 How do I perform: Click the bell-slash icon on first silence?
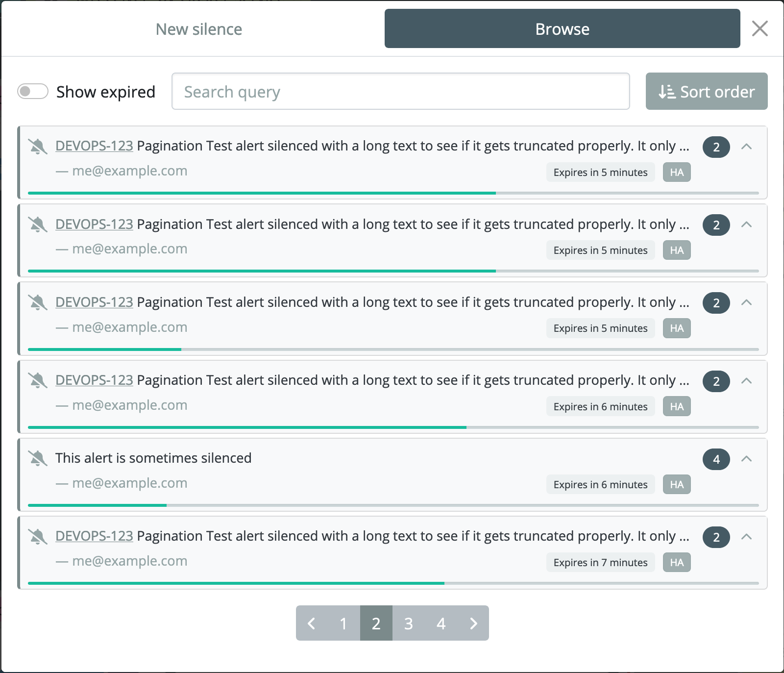click(x=38, y=146)
